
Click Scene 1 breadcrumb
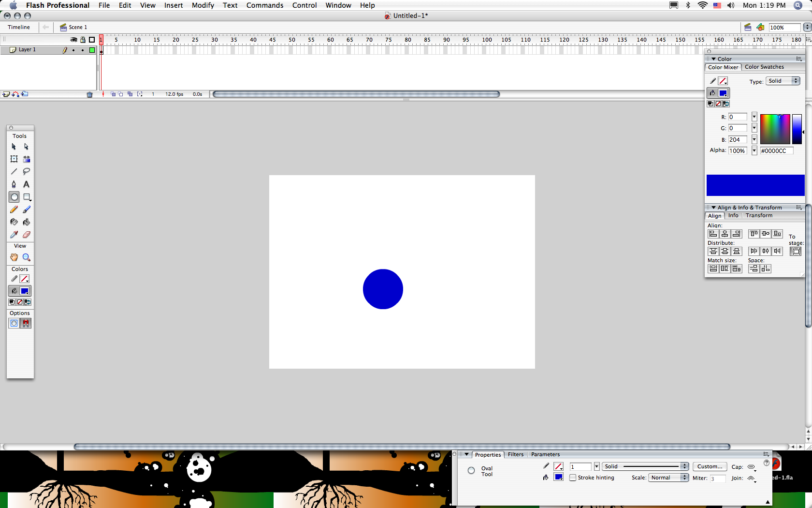point(73,27)
